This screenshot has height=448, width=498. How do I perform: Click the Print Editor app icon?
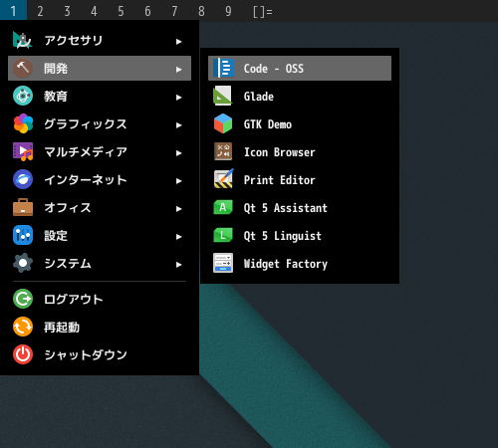223,179
